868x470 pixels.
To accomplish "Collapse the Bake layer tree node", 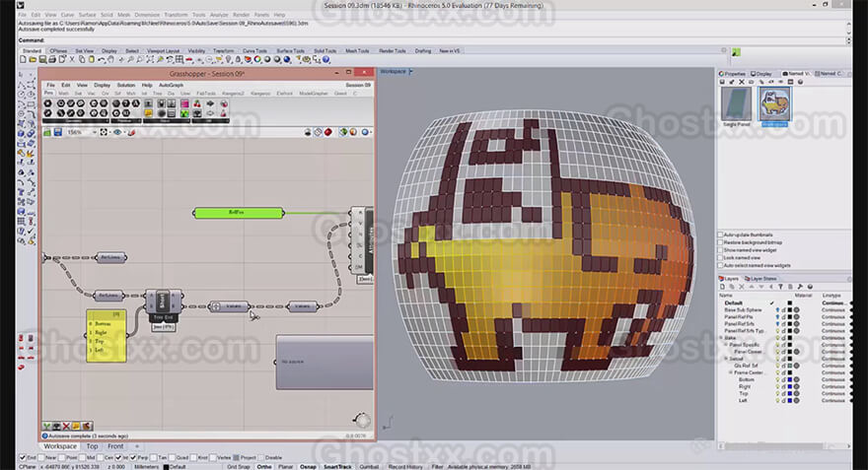I will 721,337.
